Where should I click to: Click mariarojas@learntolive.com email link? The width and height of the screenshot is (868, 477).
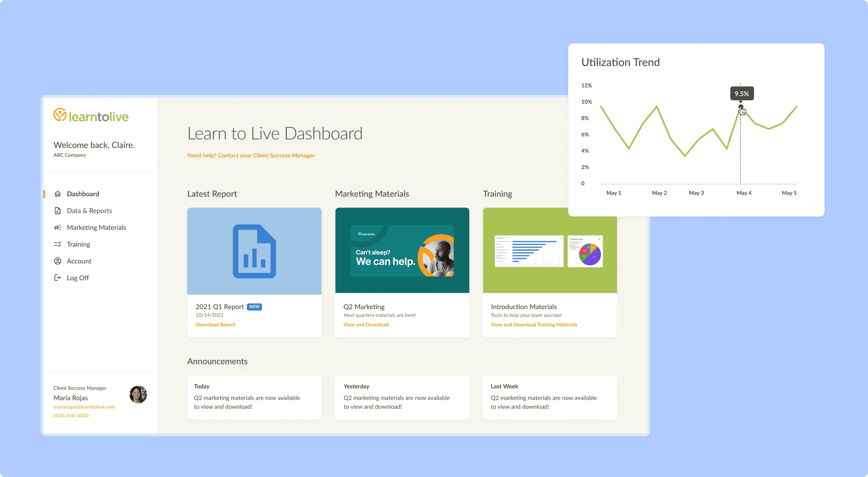click(x=84, y=407)
